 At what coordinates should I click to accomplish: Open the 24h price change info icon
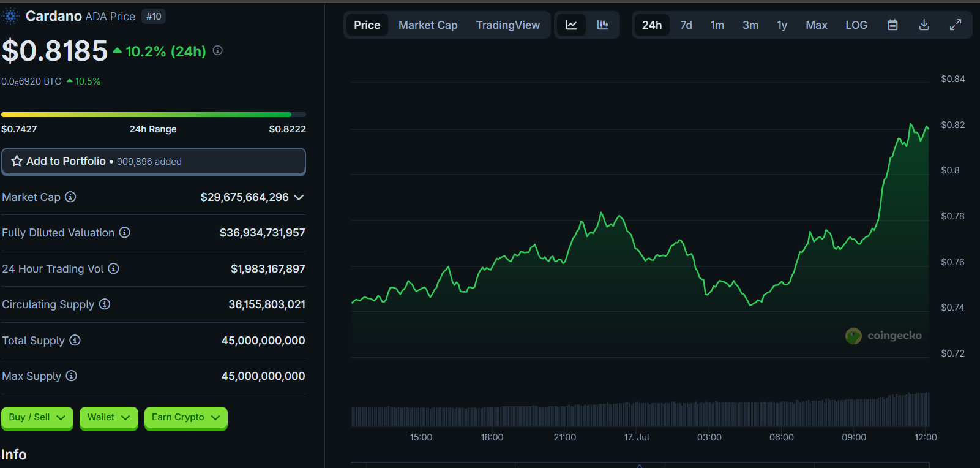click(217, 51)
